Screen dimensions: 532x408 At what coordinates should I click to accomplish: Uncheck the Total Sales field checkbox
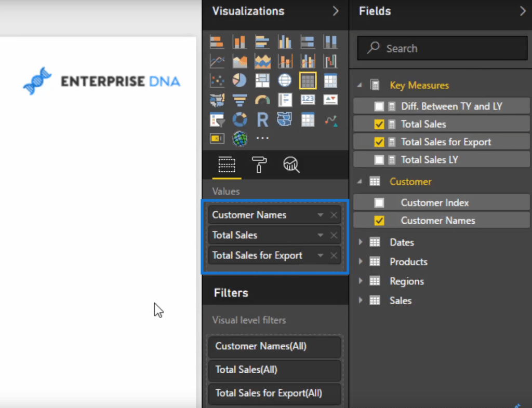(x=379, y=125)
